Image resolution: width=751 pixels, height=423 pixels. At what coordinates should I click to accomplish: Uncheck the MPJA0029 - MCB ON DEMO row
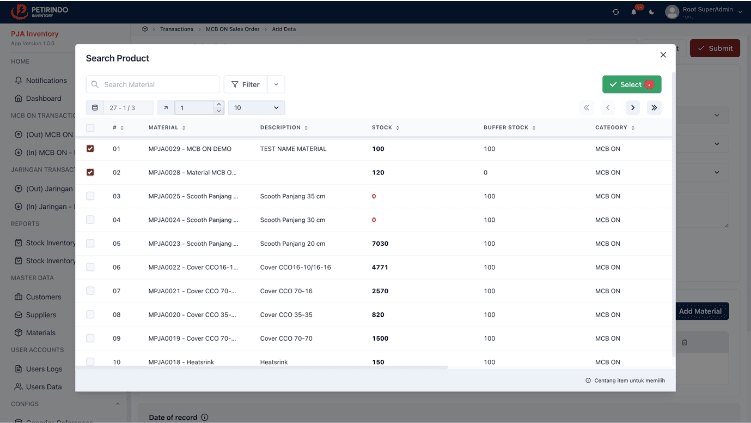(90, 149)
